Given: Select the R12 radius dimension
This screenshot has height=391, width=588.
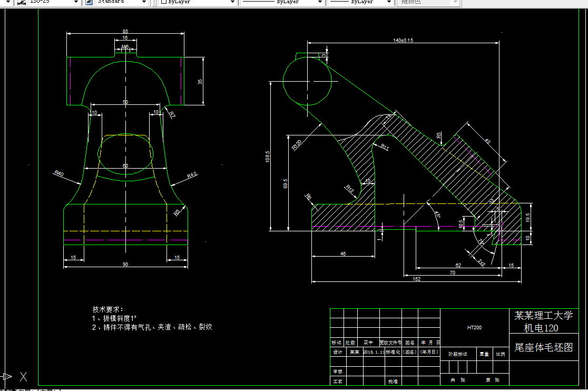Looking at the screenshot, I should (x=349, y=189).
